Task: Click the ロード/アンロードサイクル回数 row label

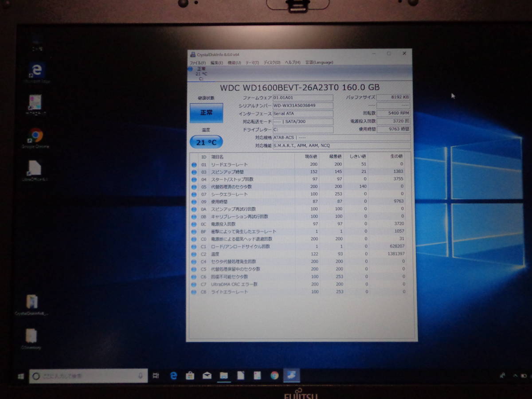Action: click(x=240, y=246)
